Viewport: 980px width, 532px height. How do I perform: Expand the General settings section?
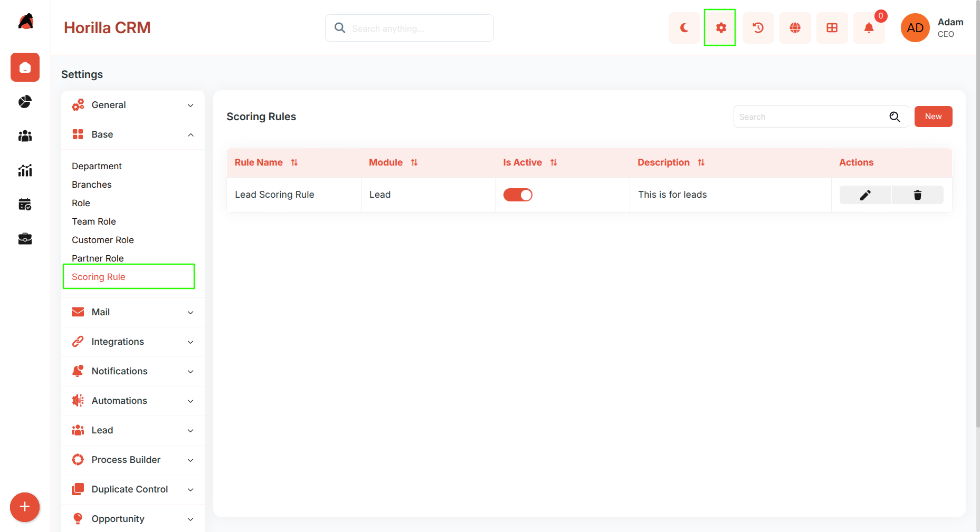tap(133, 105)
